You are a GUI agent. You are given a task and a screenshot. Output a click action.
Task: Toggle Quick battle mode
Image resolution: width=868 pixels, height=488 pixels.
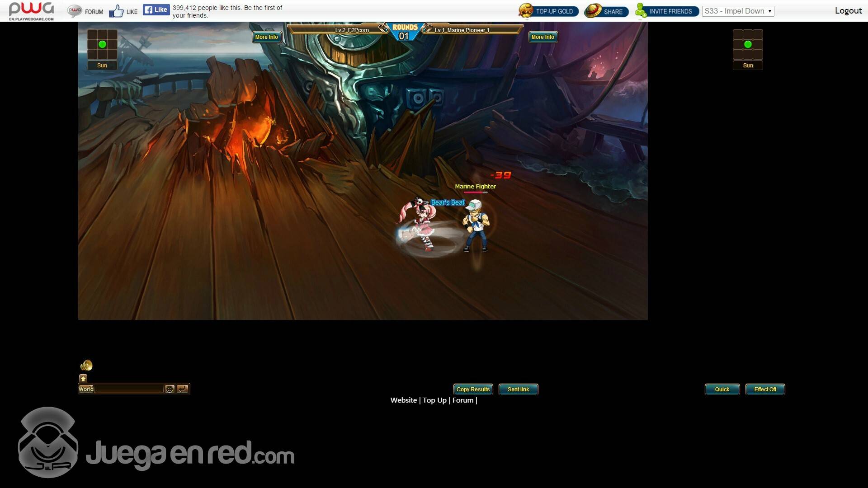click(x=722, y=389)
